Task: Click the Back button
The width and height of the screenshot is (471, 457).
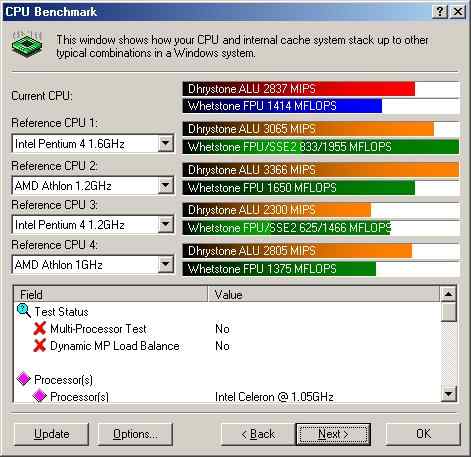Action: point(258,434)
